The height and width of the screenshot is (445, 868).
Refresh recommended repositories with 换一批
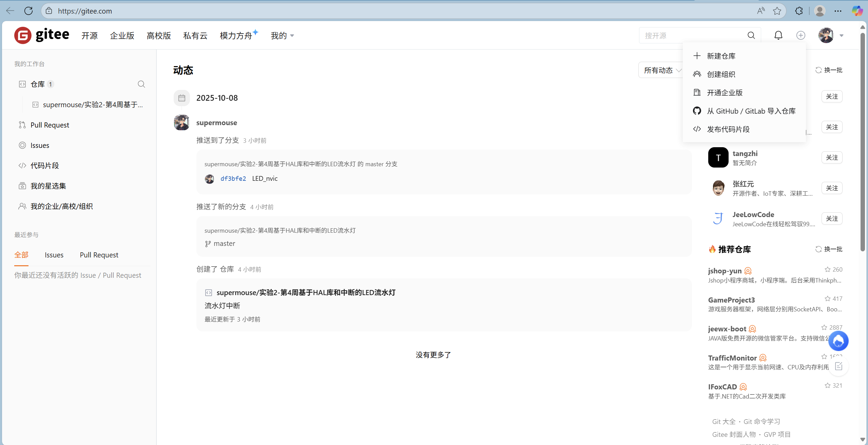829,249
